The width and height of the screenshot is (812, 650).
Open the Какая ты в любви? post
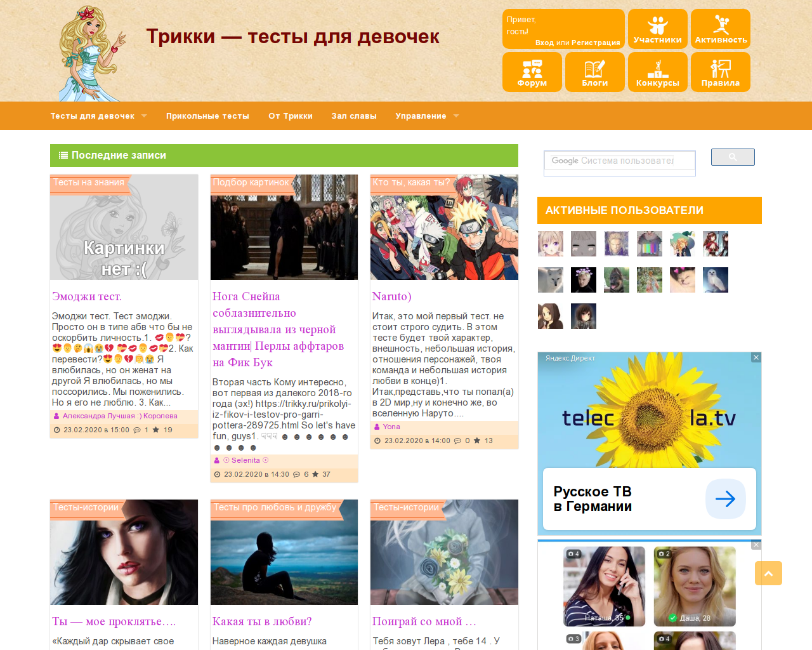pyautogui.click(x=262, y=621)
